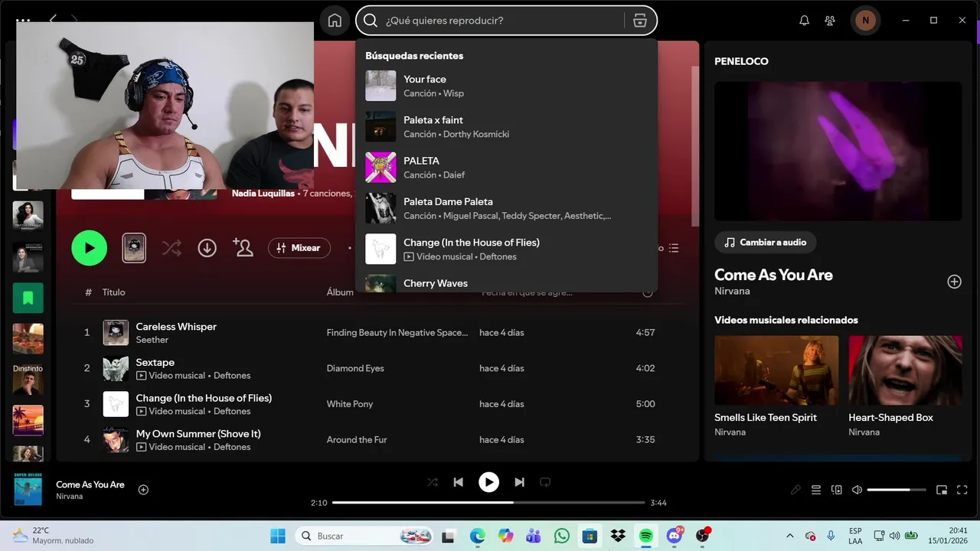Screen dimensions: 980x551
Task: Play the playlist with the green play button
Action: pos(90,248)
